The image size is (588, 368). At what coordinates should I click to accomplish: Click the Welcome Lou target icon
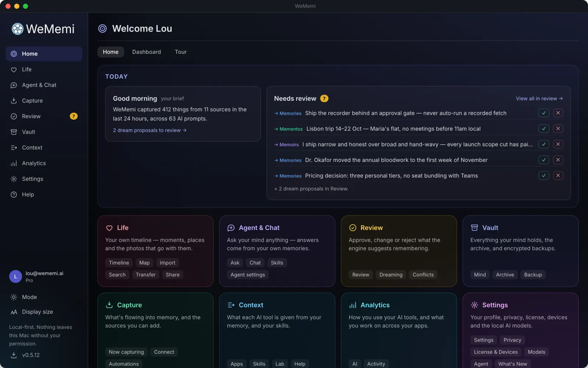click(103, 29)
